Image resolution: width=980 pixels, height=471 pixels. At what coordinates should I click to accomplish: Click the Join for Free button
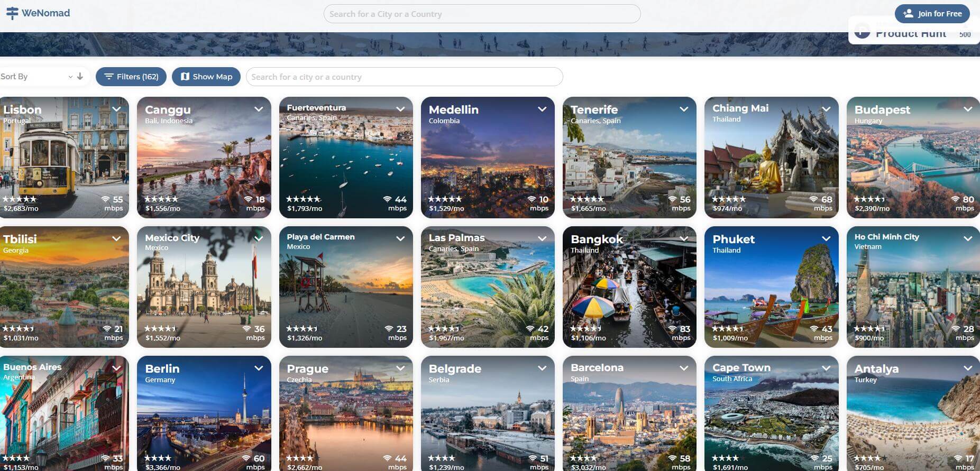point(932,14)
